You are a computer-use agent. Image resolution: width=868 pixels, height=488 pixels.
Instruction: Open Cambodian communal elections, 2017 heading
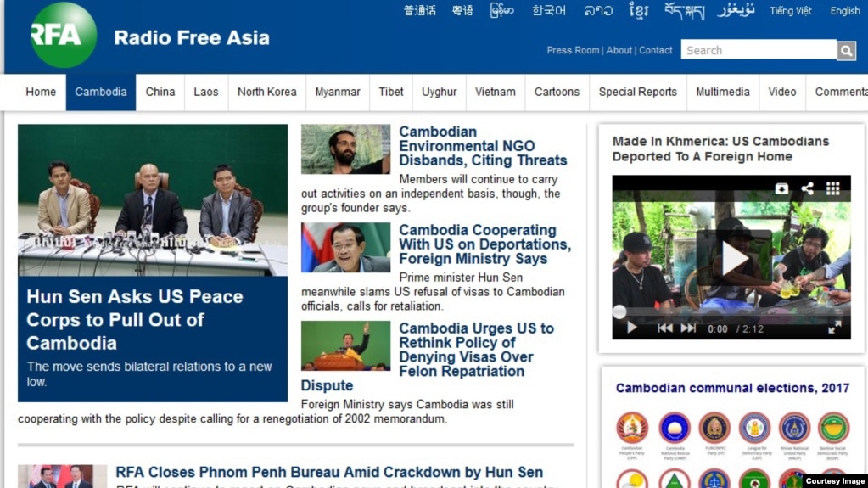point(732,388)
